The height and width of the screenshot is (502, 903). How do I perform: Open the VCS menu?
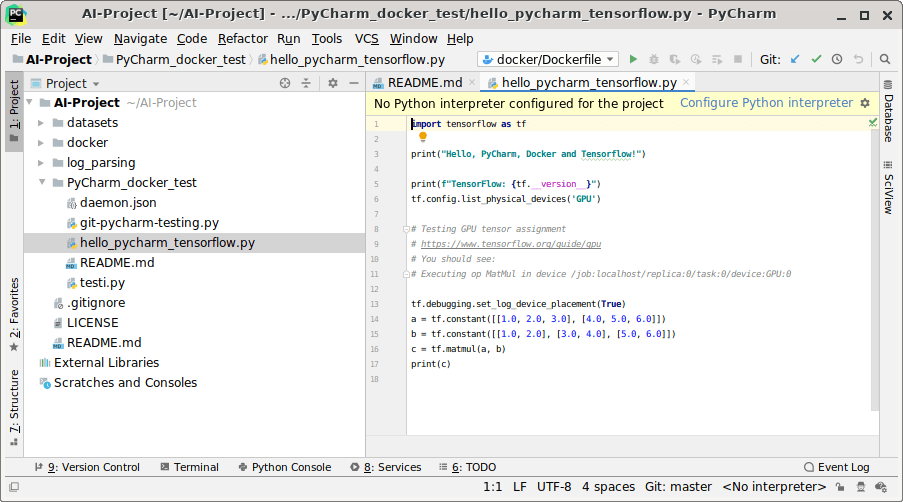[367, 39]
